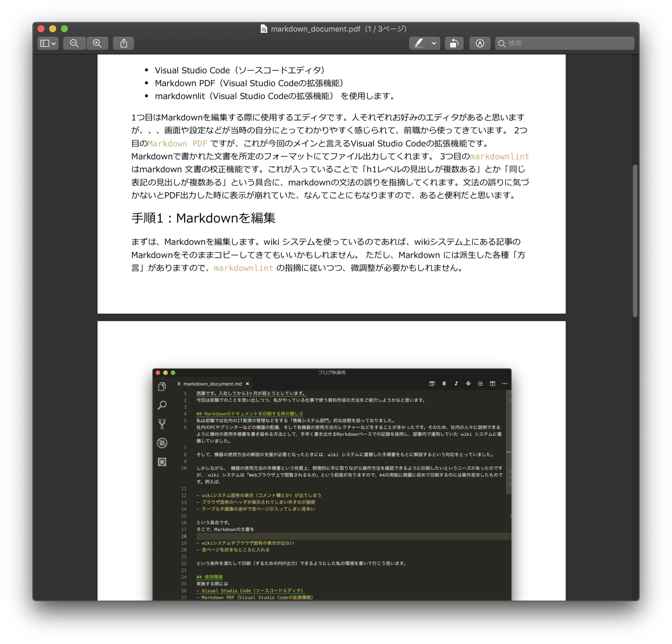
Task: Click markdownlint code text before の指摘に従いつつ
Action: point(243,268)
